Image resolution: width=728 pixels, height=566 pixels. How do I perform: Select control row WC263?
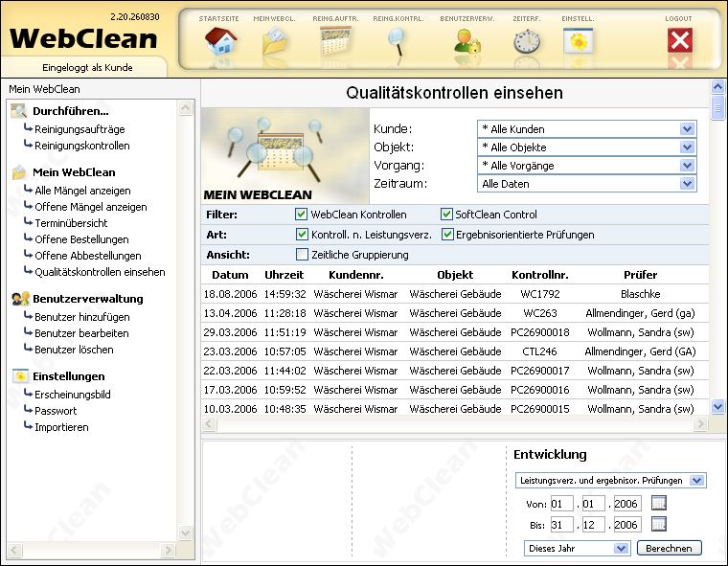[455, 313]
